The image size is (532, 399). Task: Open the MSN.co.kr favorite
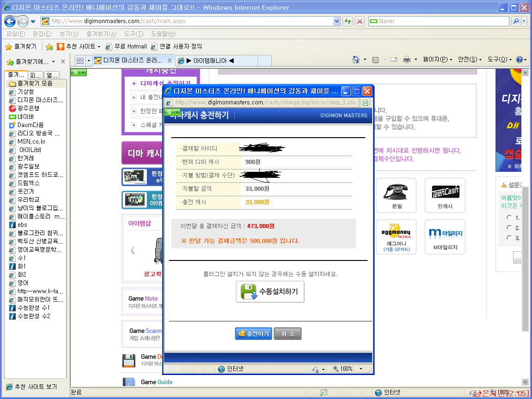click(27, 141)
